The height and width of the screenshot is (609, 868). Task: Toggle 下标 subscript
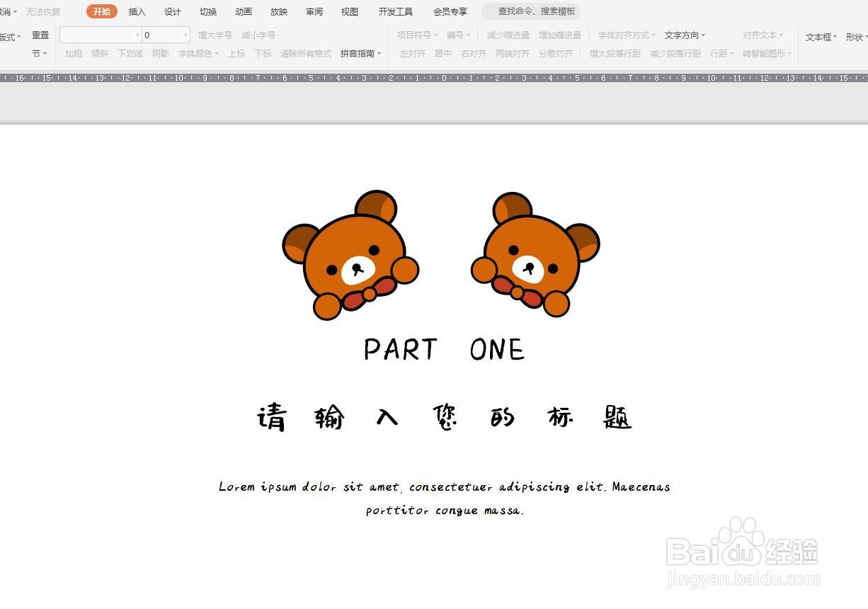[263, 54]
